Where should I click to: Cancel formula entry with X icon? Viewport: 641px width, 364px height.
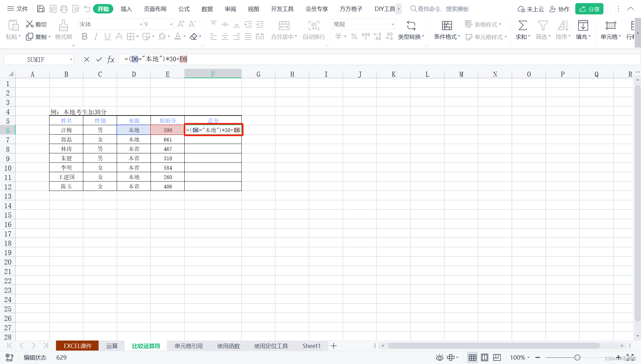pyautogui.click(x=87, y=59)
